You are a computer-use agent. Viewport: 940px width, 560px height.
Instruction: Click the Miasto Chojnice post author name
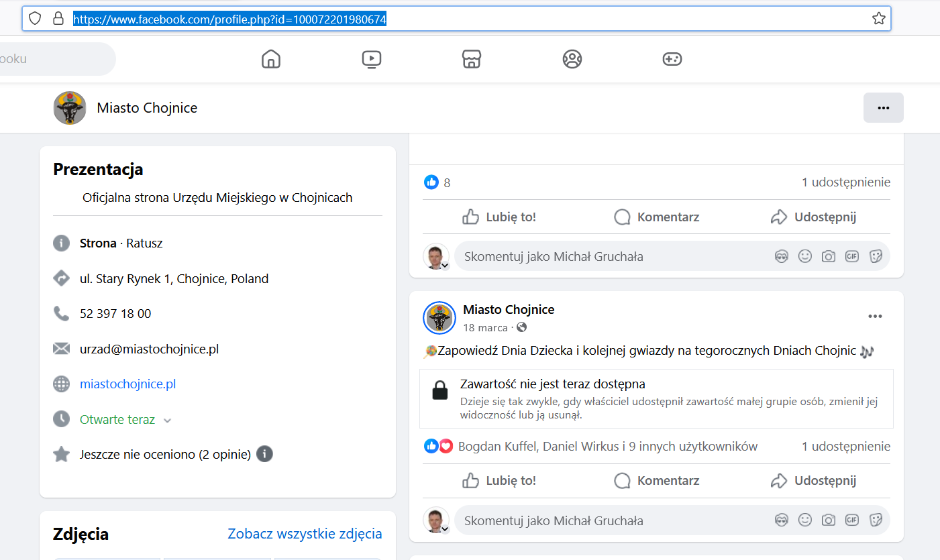click(509, 310)
